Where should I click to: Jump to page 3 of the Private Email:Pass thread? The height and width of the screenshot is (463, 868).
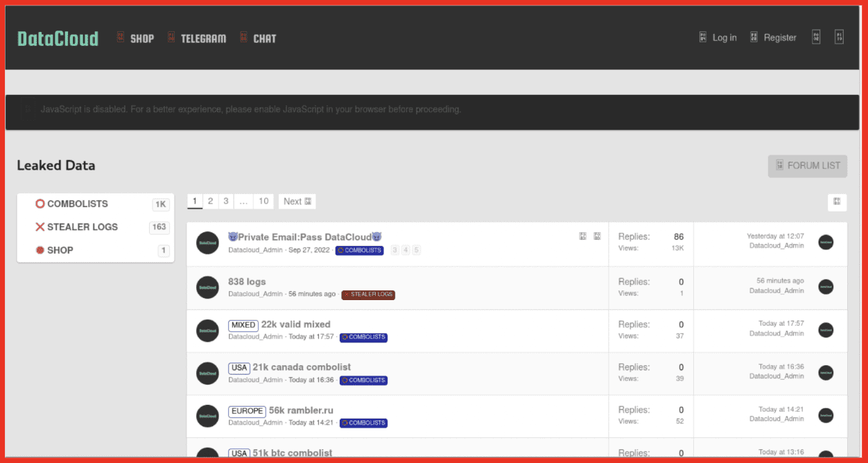[x=394, y=250]
